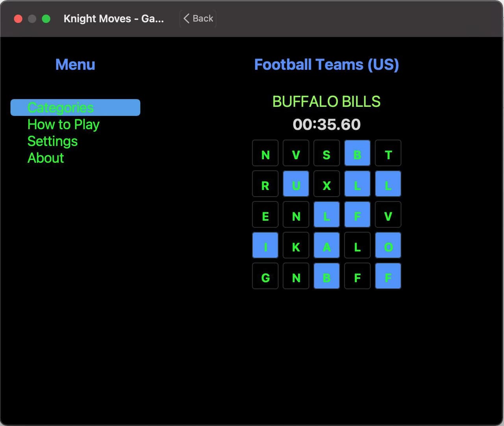504x426 pixels.
Task: Select the V tile directly above O
Action: click(388, 214)
